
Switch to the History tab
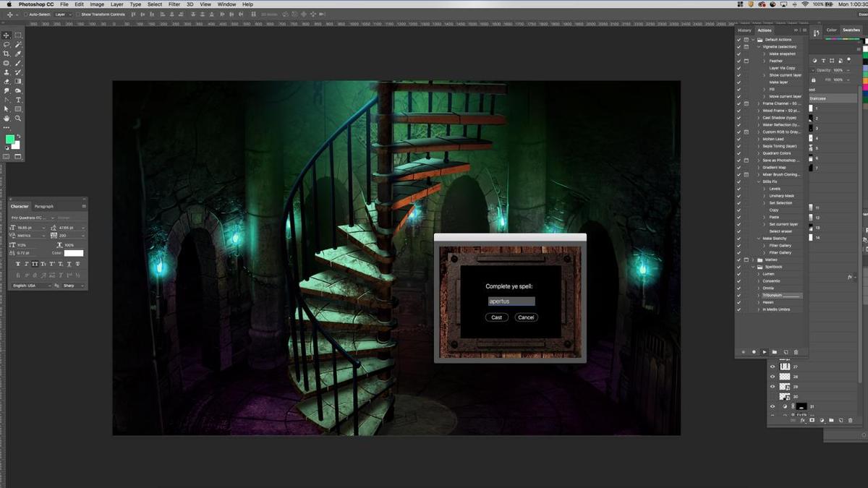click(744, 30)
